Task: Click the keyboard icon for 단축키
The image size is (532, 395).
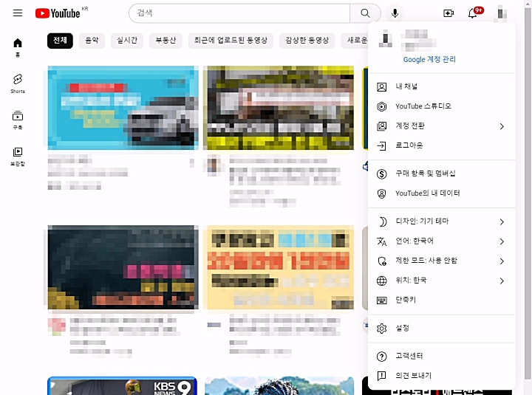Action: [382, 300]
